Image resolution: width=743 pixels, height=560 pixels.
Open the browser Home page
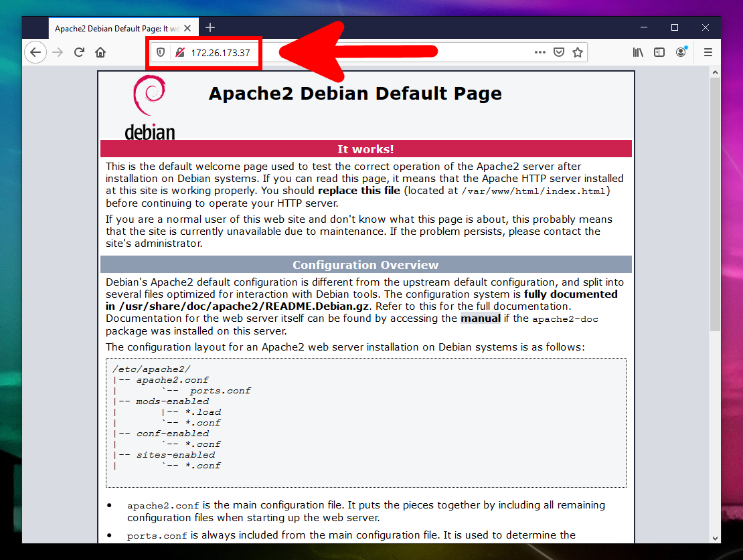[100, 52]
